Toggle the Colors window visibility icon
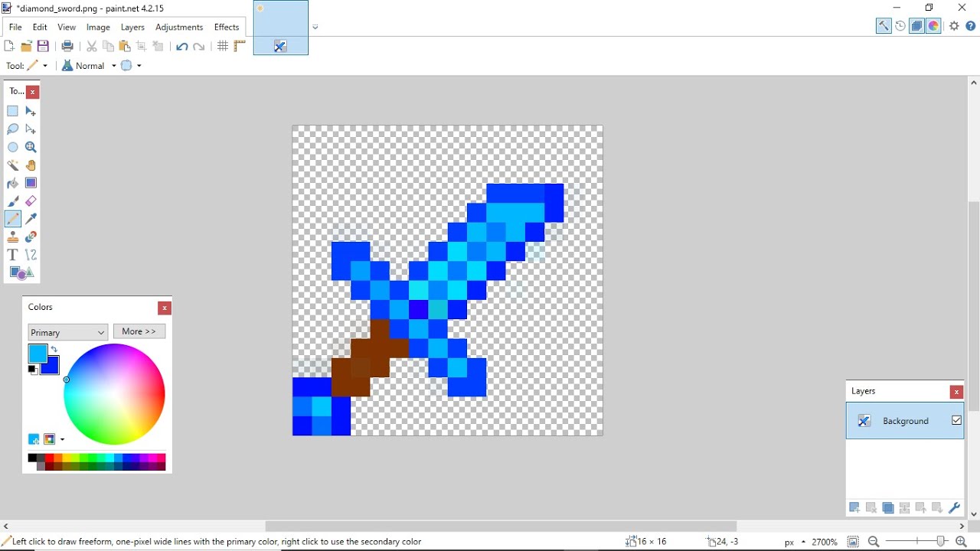Viewport: 980px width, 551px height. coord(935,26)
